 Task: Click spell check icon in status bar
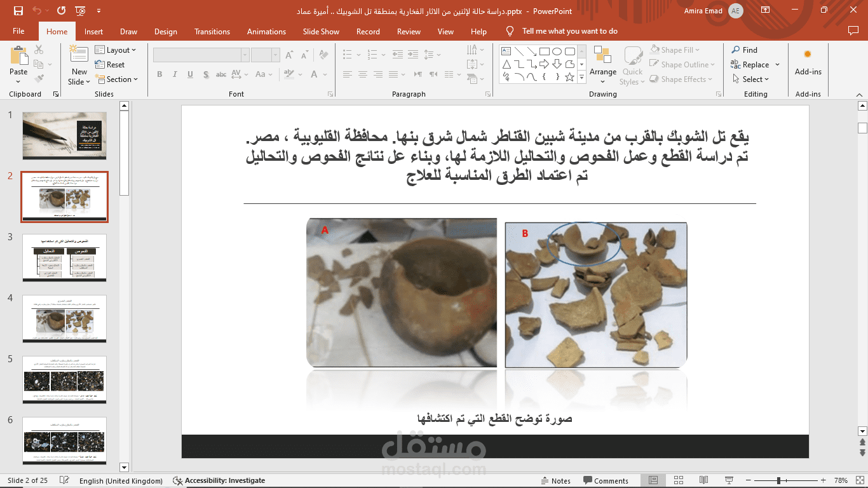64,480
